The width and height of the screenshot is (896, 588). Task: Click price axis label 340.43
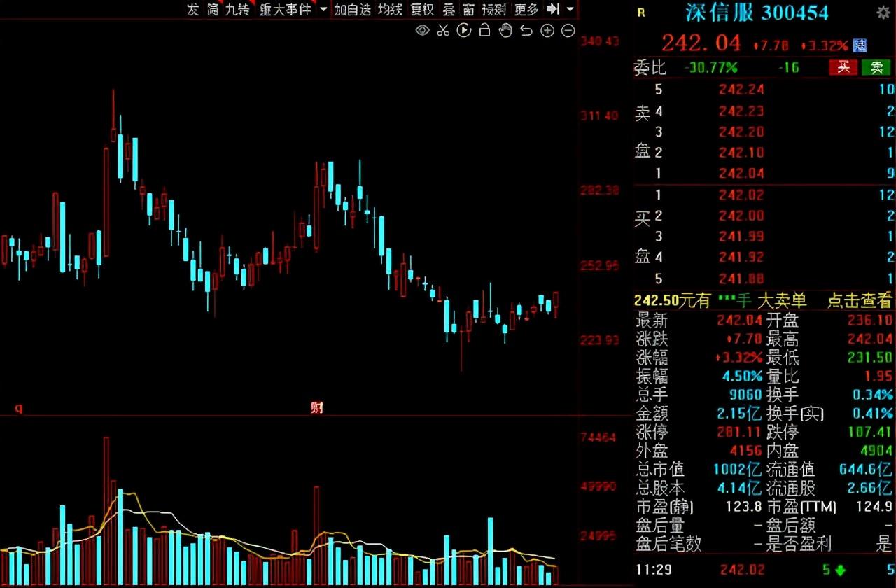click(601, 42)
